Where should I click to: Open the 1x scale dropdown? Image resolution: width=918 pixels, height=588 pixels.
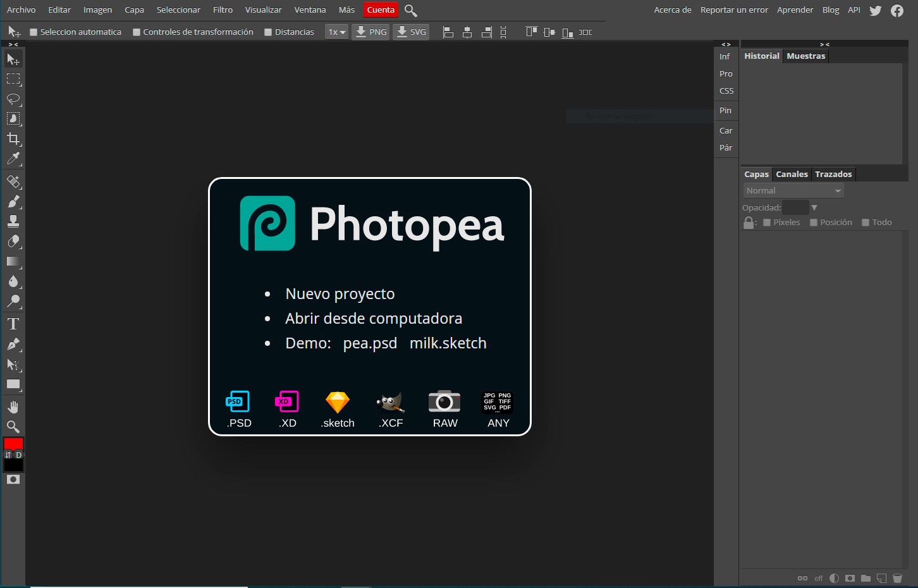pyautogui.click(x=336, y=32)
